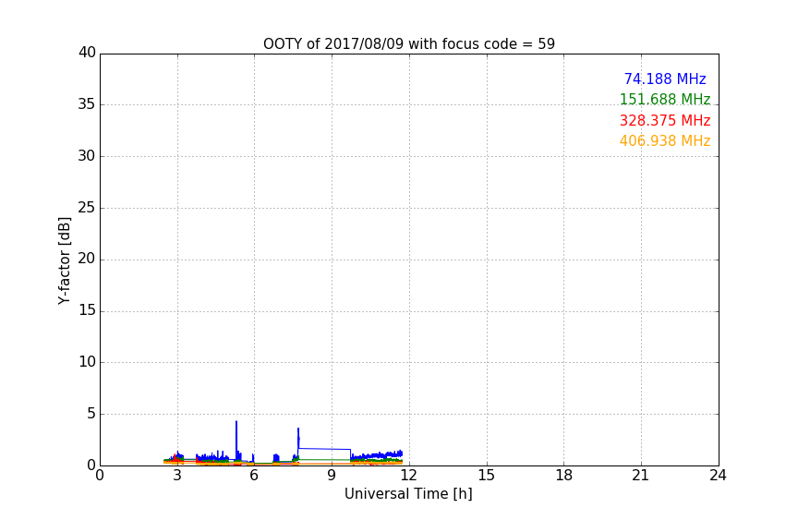Select the blue '74.188 MHz' legend label
The height and width of the screenshot is (532, 798).
pyautogui.click(x=665, y=79)
